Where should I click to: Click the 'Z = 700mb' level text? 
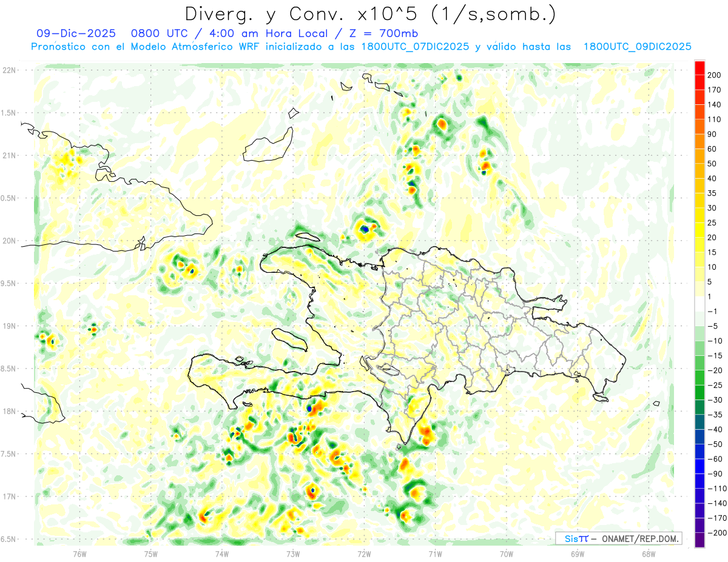tap(385, 33)
